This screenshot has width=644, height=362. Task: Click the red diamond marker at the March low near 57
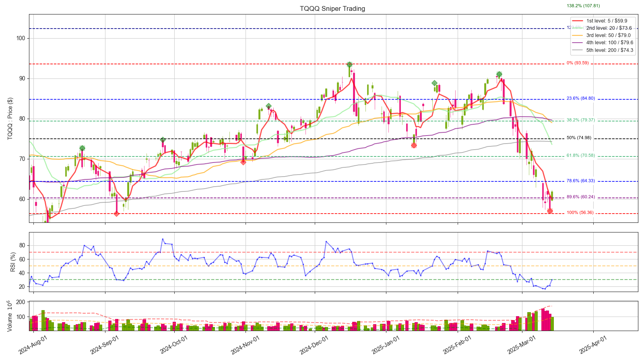click(550, 211)
